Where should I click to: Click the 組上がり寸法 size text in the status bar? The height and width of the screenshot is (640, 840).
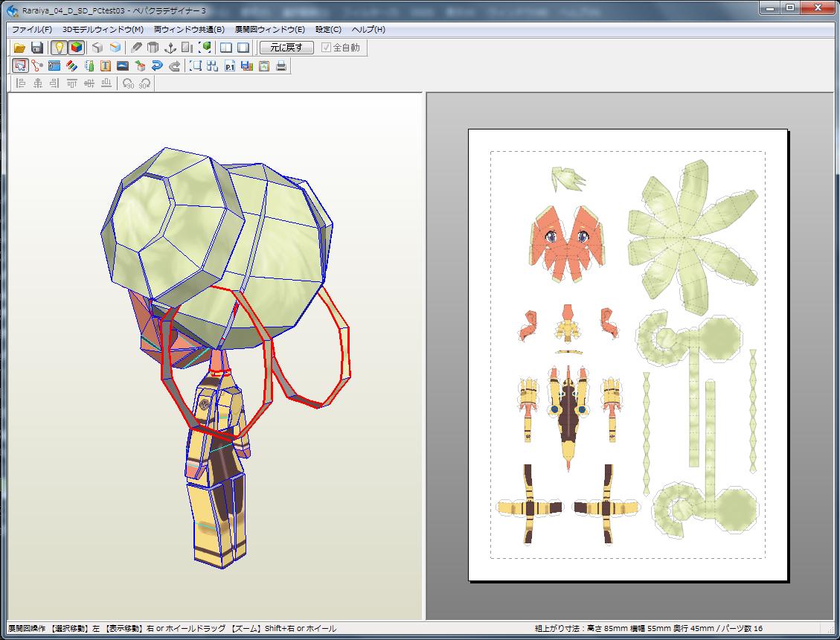pos(648,628)
